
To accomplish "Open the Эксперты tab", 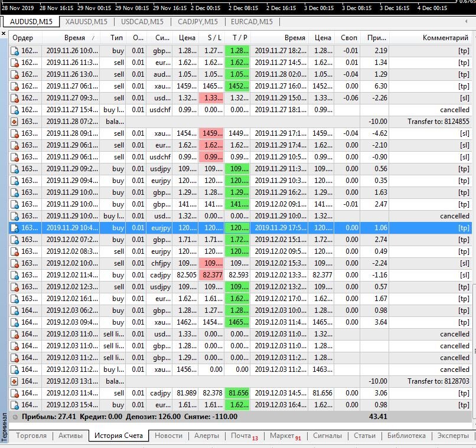I will click(x=453, y=436).
